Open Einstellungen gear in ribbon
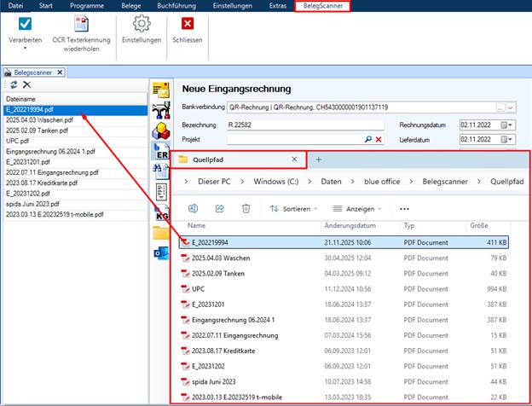 (x=142, y=24)
